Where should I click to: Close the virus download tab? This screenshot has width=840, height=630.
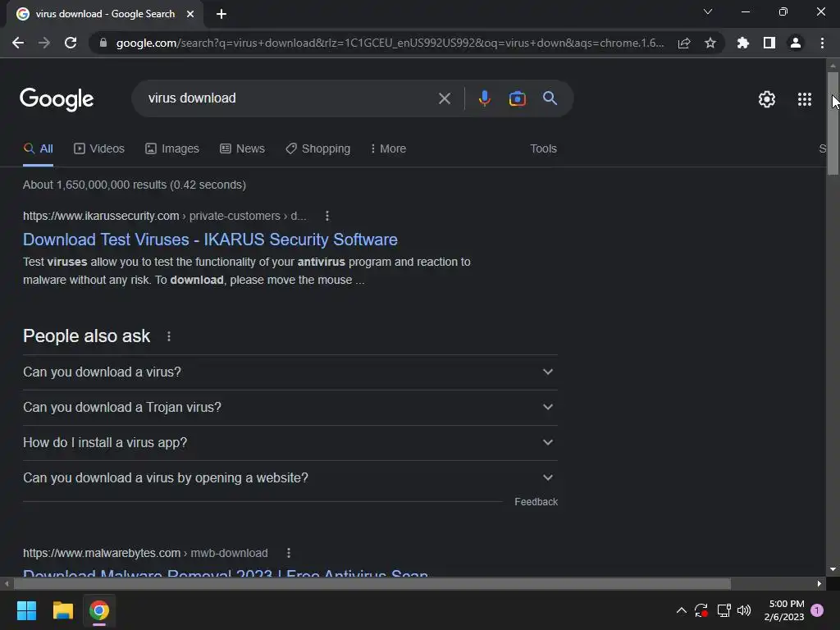point(190,15)
